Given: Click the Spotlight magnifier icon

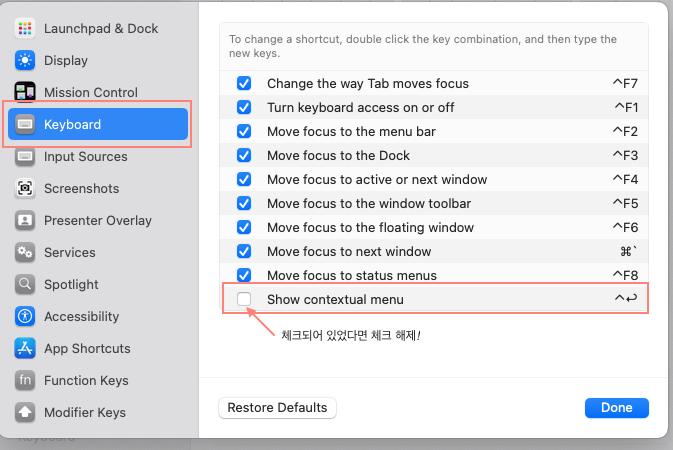Looking at the screenshot, I should click(x=26, y=285).
